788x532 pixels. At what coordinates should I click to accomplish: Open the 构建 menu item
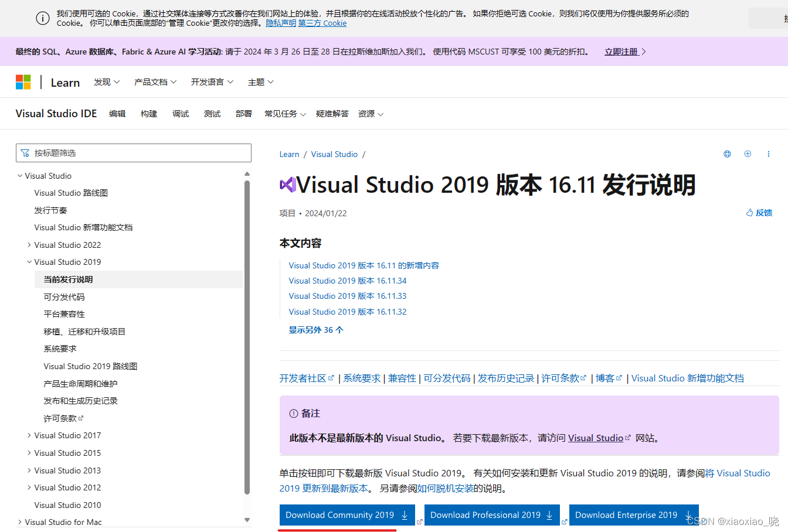149,114
